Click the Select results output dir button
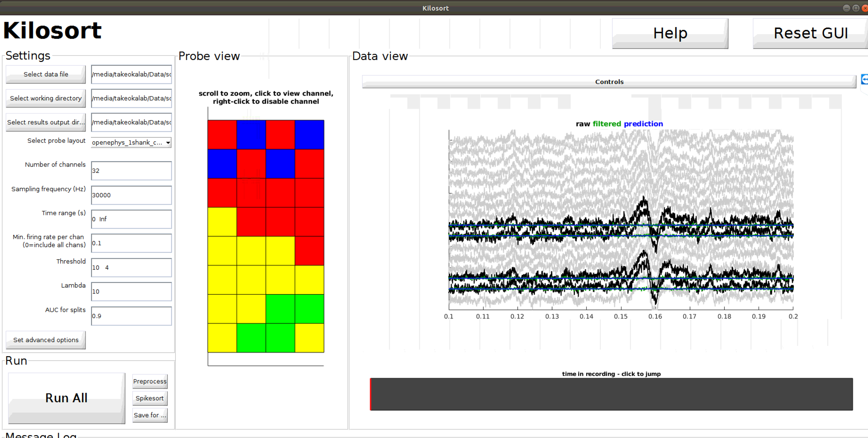The height and width of the screenshot is (438, 868). [x=45, y=122]
